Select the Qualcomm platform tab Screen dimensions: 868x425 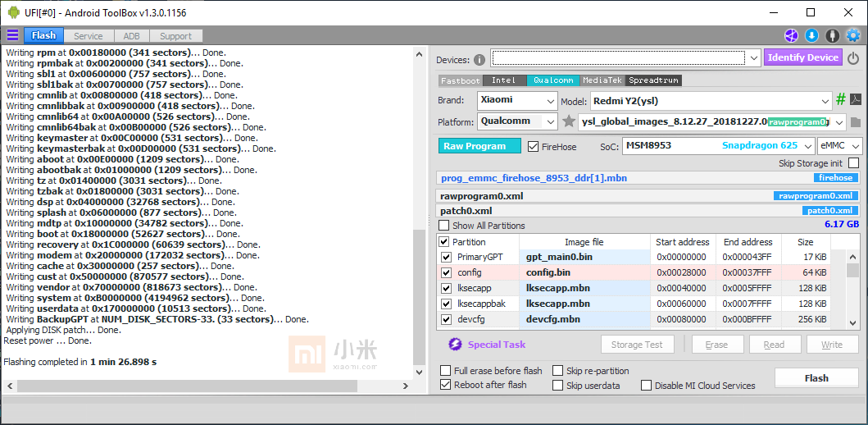pos(553,80)
